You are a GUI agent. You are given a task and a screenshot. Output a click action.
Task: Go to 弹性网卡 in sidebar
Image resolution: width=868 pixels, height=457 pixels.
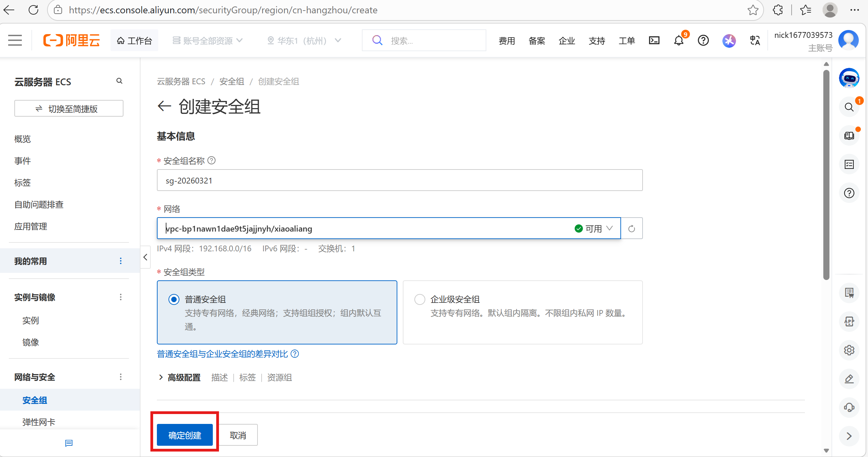(39, 422)
